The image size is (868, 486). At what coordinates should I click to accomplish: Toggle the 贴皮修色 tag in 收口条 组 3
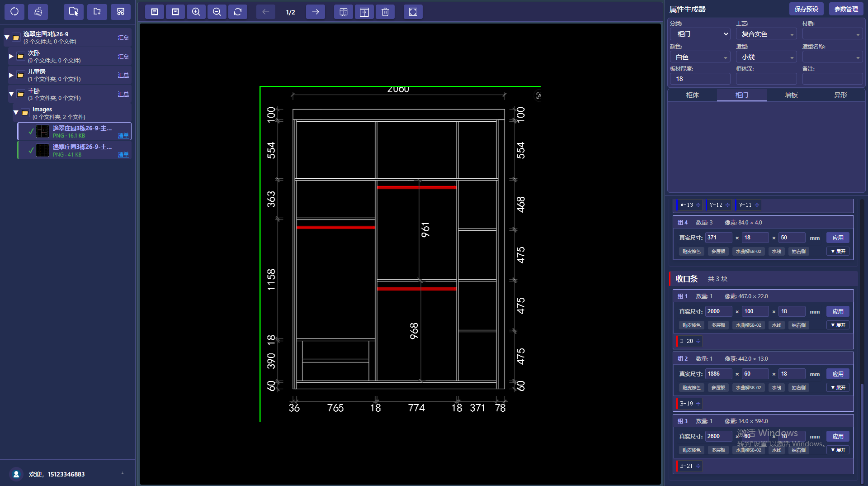[x=691, y=450]
